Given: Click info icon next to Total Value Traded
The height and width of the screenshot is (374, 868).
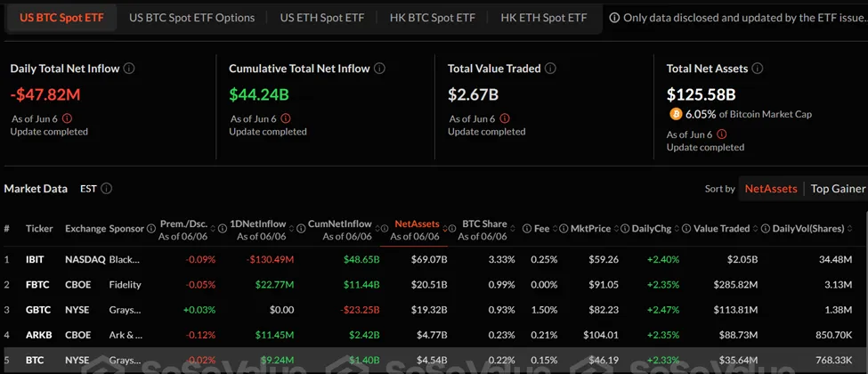Looking at the screenshot, I should pyautogui.click(x=550, y=69).
